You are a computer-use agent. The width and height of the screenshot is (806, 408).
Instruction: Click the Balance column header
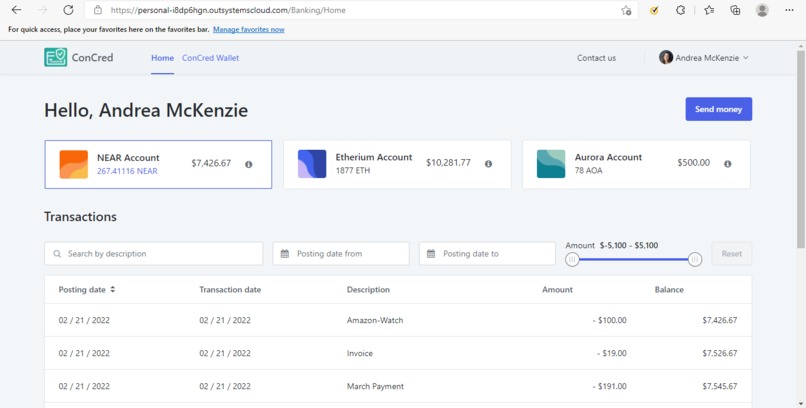tap(669, 290)
